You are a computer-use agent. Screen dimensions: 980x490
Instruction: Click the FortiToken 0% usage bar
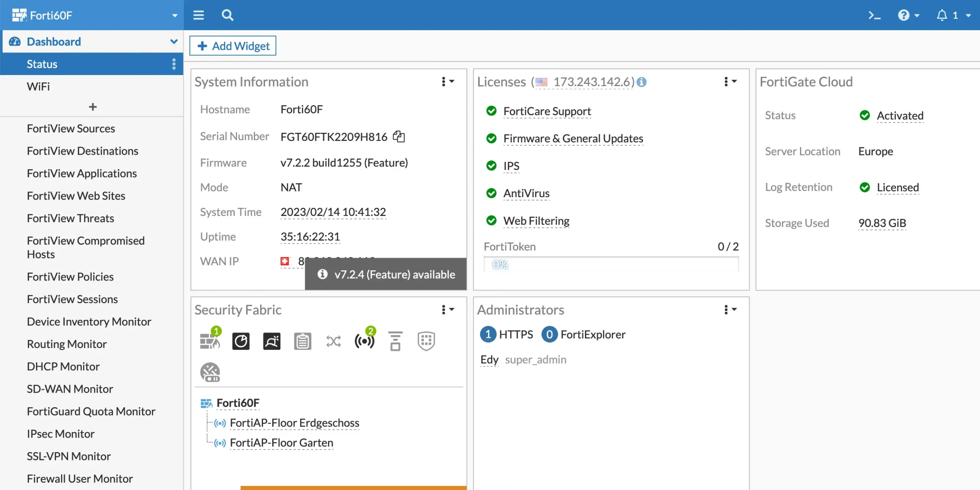click(611, 265)
